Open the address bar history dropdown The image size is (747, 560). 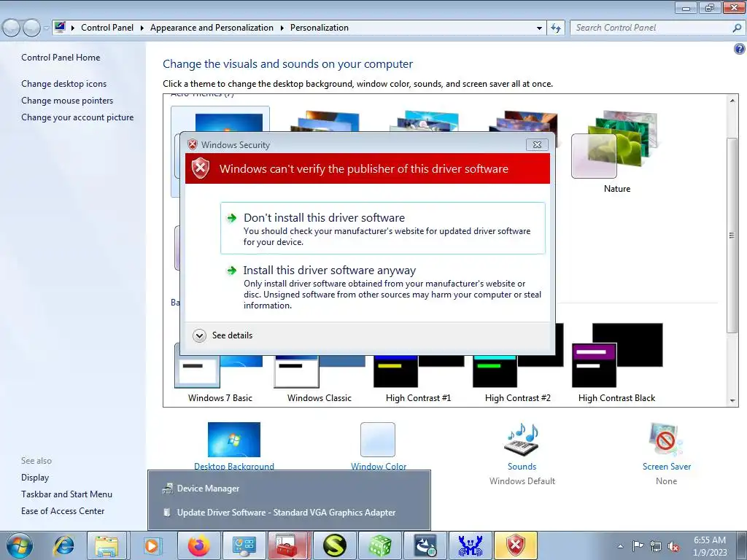539,28
